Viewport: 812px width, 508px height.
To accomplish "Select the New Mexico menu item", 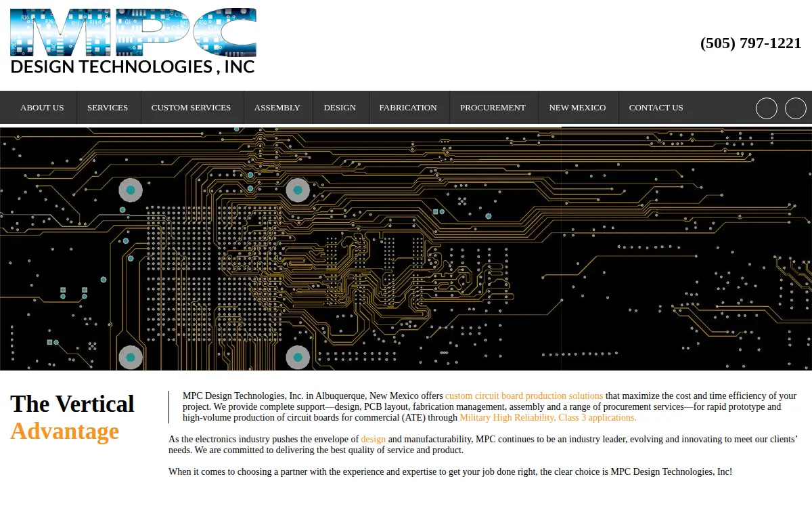I will coord(577,108).
